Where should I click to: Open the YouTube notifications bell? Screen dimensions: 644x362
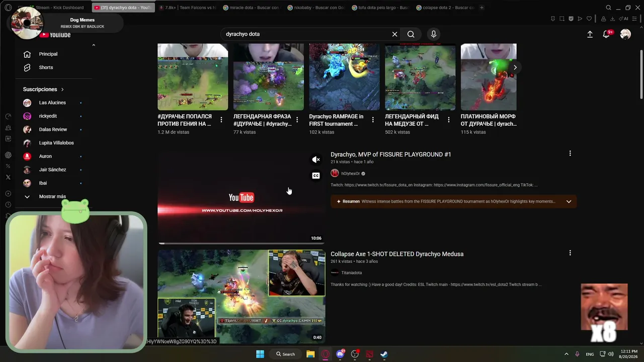tap(607, 34)
